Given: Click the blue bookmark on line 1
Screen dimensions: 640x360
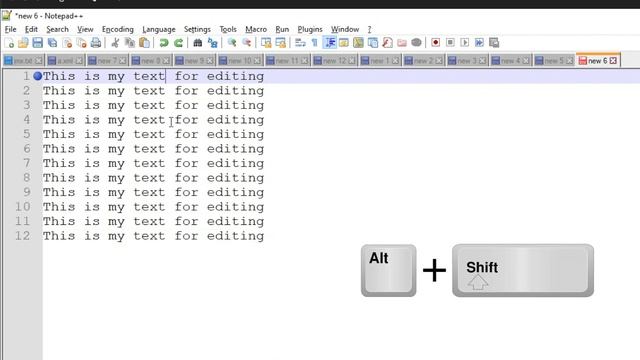Looking at the screenshot, I should coord(38,76).
